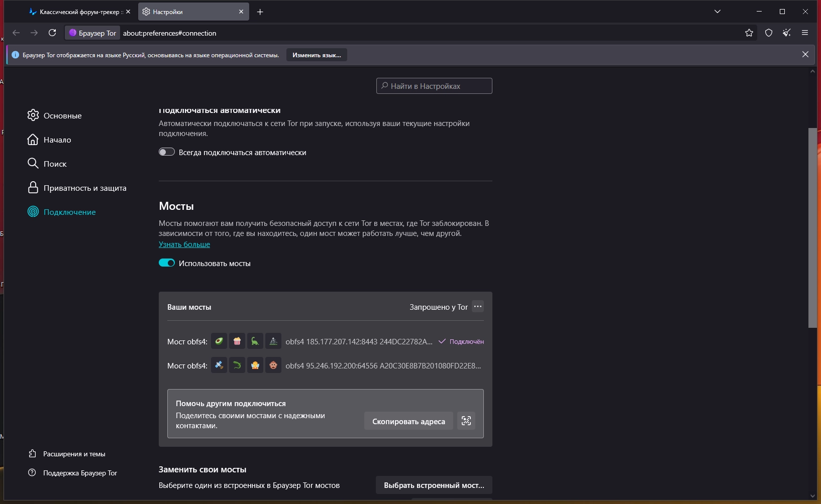Viewport: 821px width, 504px height.
Task: Go to the Search settings section
Action: point(55,164)
